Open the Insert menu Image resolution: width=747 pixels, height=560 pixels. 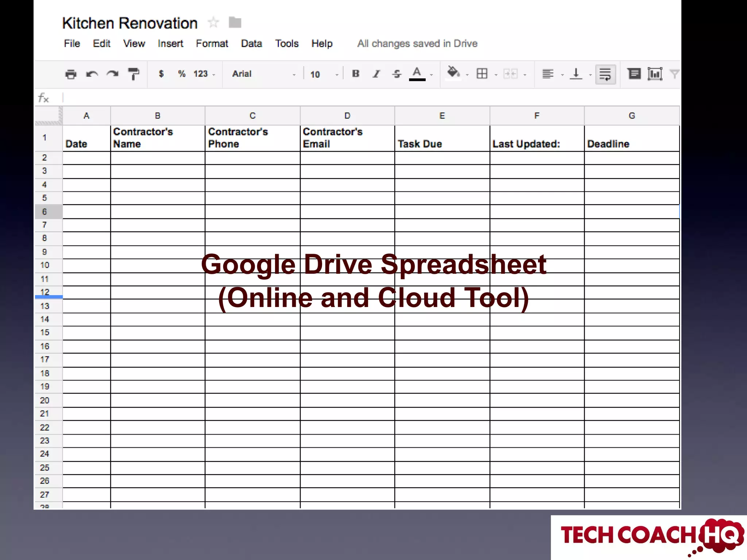point(170,43)
